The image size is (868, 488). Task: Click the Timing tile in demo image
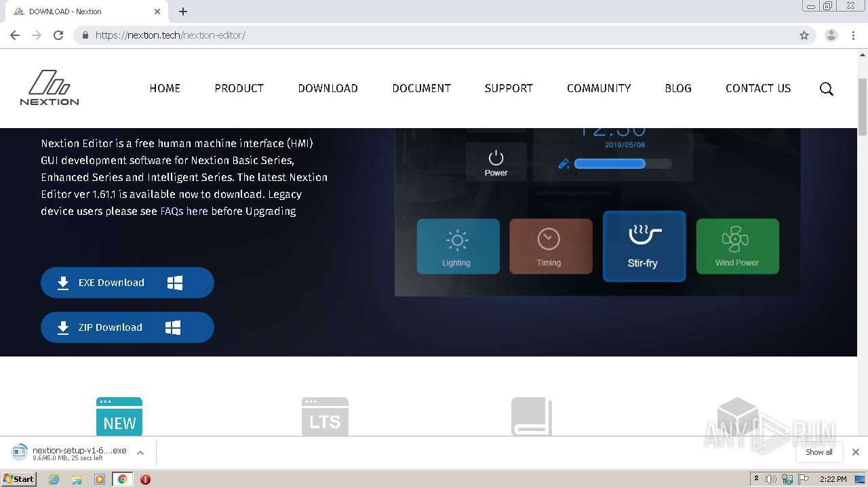pos(551,246)
